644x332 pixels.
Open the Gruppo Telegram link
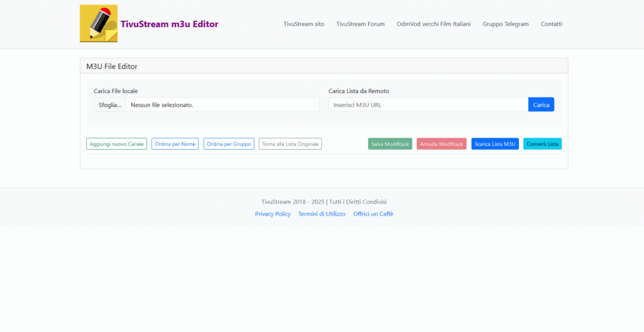(x=506, y=24)
